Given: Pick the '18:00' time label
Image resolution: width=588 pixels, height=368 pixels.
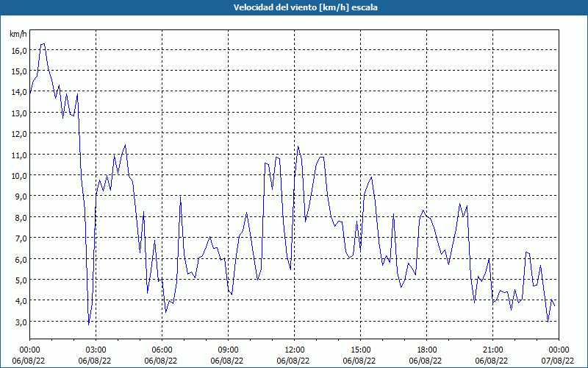Looking at the screenshot, I should pyautogui.click(x=427, y=350).
